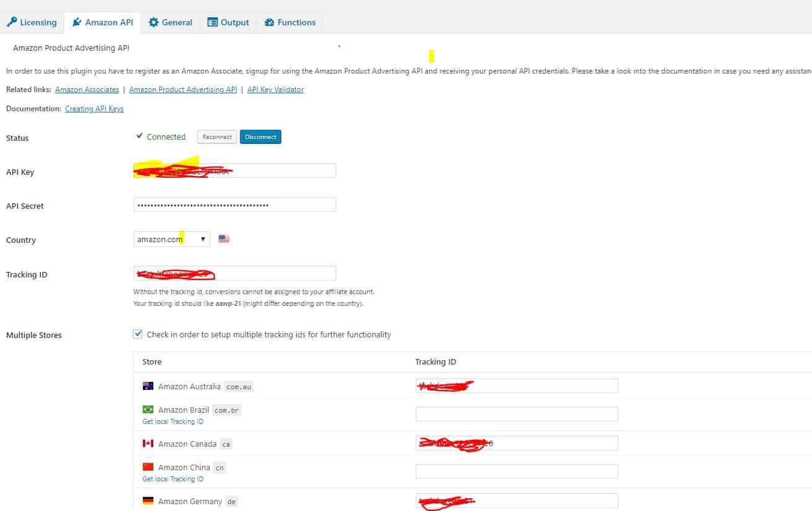Click the plug icon on Amazon API tab
Viewport: 812px width, 511px height.
[x=77, y=22]
